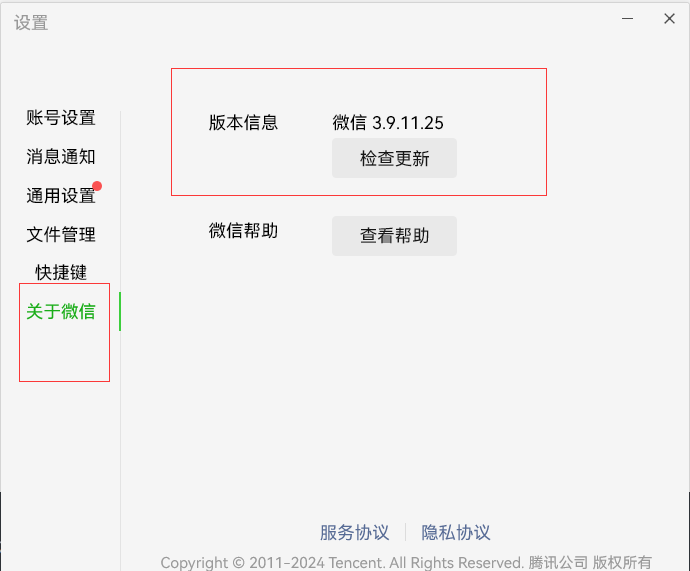Switch to 消息通知 settings
The height and width of the screenshot is (571, 690).
tap(61, 157)
